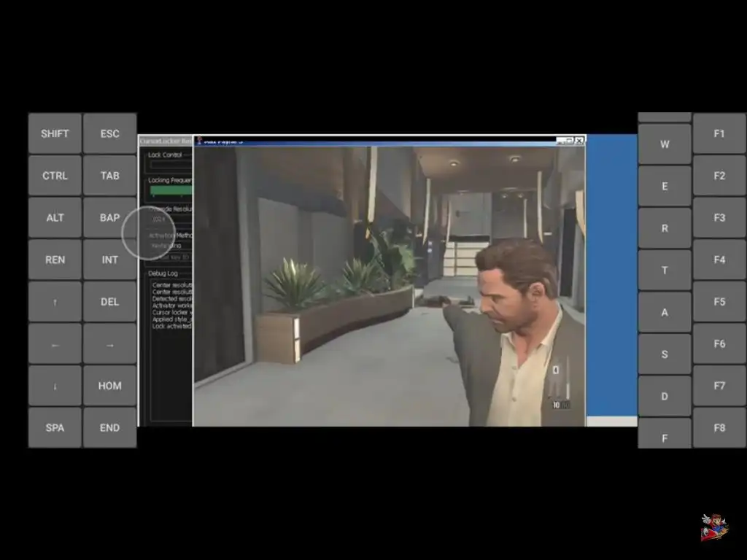Tap the W on-screen key
Screen dimensions: 747x560
(x=665, y=144)
